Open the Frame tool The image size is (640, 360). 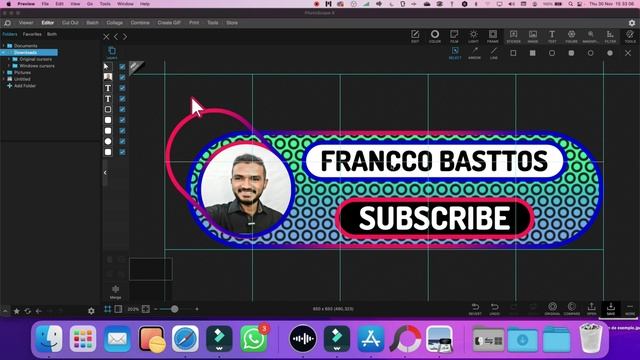(493, 36)
